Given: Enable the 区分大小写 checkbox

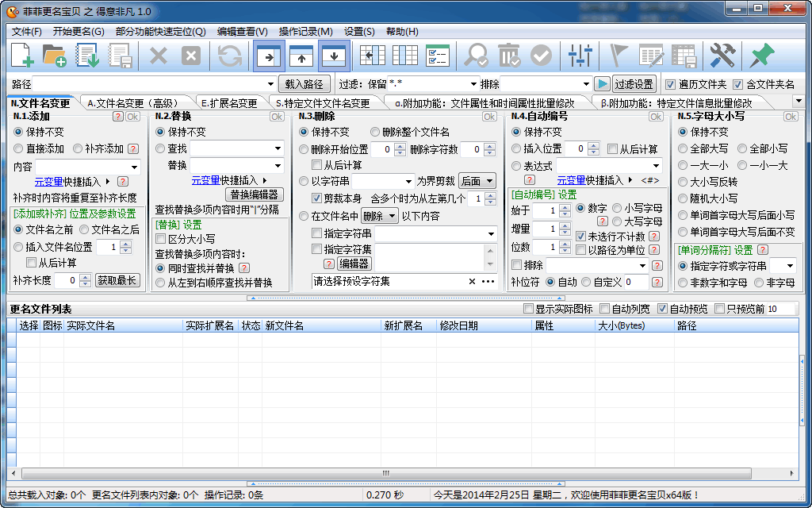Looking at the screenshot, I should click(x=161, y=239).
